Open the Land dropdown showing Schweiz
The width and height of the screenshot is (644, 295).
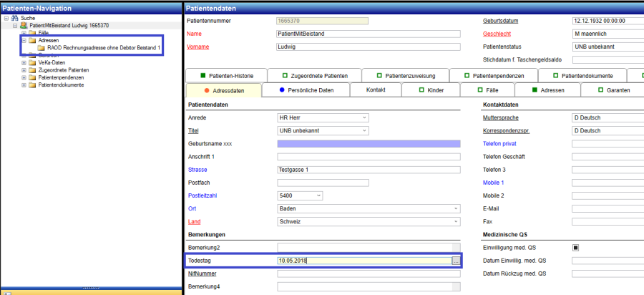point(456,221)
